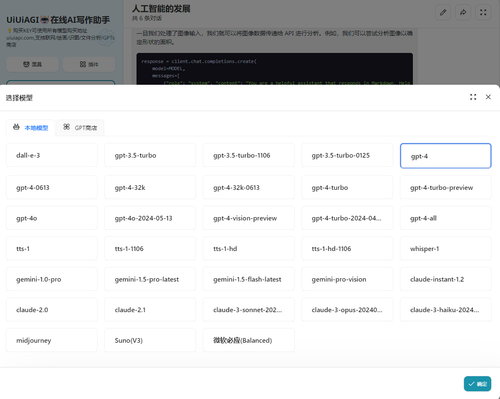Select the gpt-4o model

52,218
